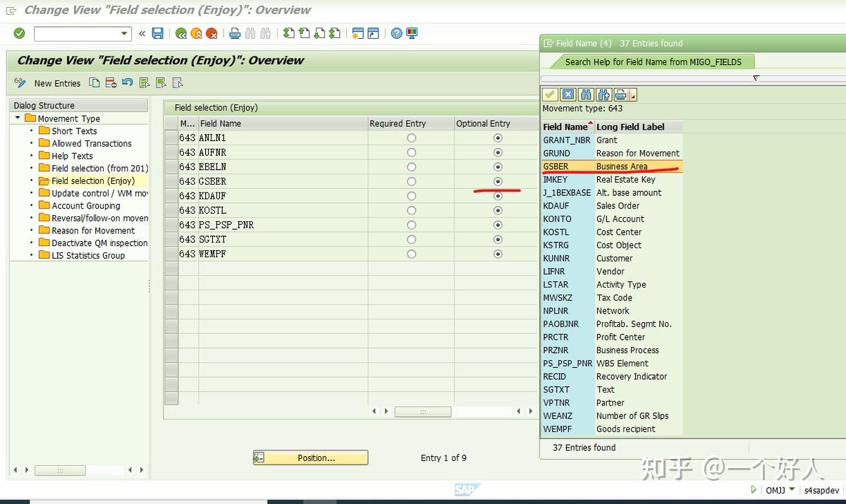Screen dimensions: 846x504
Task: Select Optional Entry radio for WEMPF
Action: [498, 254]
